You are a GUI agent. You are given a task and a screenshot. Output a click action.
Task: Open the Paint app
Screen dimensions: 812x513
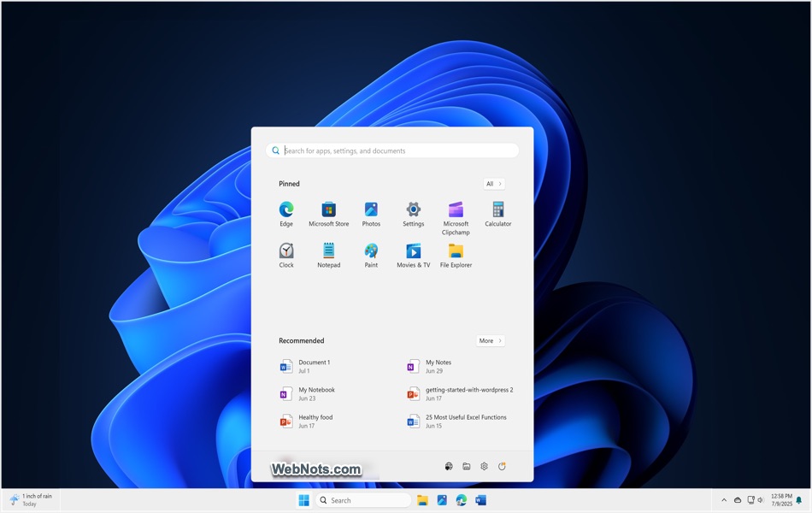pyautogui.click(x=371, y=256)
